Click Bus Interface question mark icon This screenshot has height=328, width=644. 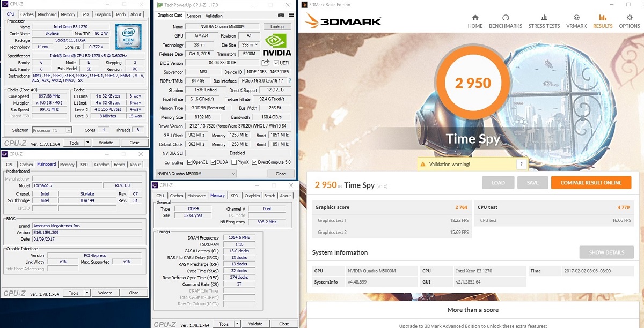[x=290, y=81]
